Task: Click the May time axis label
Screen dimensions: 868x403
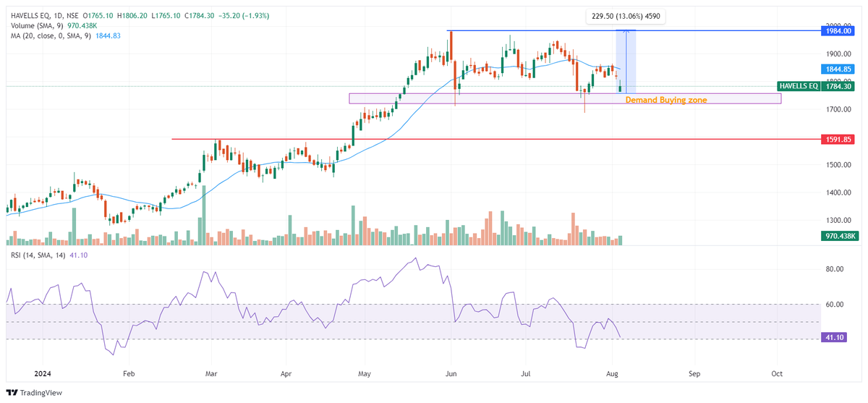Action: click(365, 375)
